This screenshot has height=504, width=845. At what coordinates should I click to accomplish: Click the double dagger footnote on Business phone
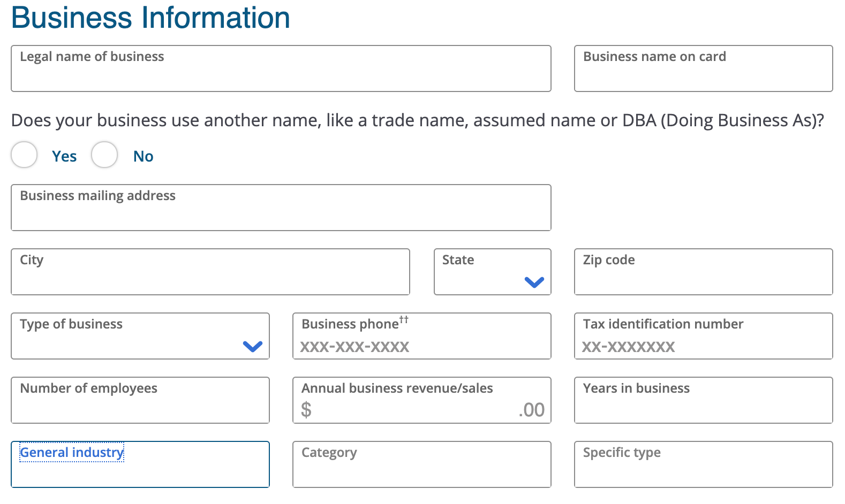pos(404,319)
